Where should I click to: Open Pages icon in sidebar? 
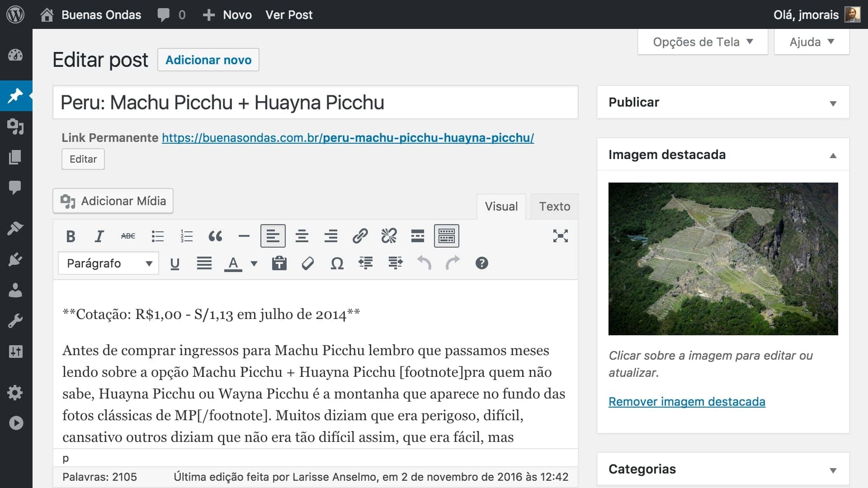[x=15, y=157]
